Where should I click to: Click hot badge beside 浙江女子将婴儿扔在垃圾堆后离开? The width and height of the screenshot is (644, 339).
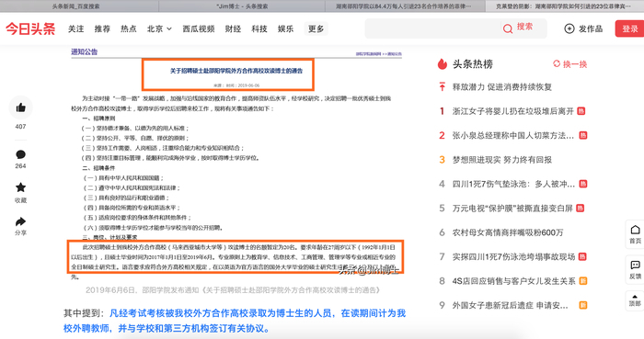pos(581,111)
